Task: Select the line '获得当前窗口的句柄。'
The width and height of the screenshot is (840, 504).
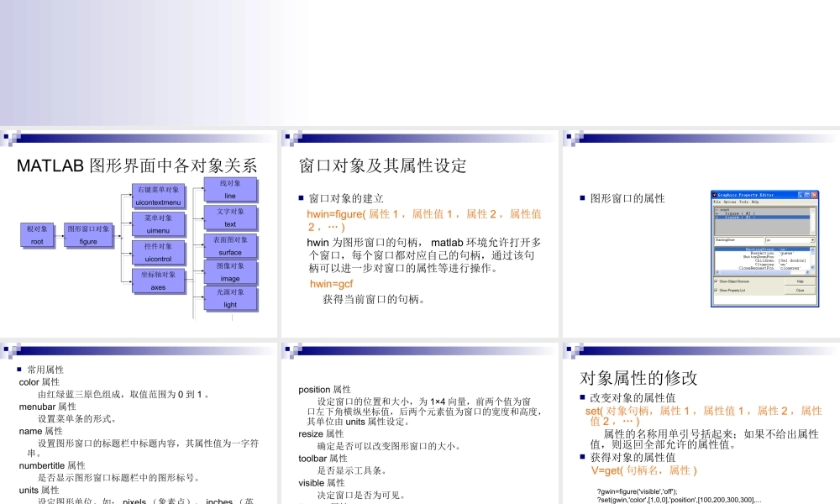Action: click(x=375, y=299)
